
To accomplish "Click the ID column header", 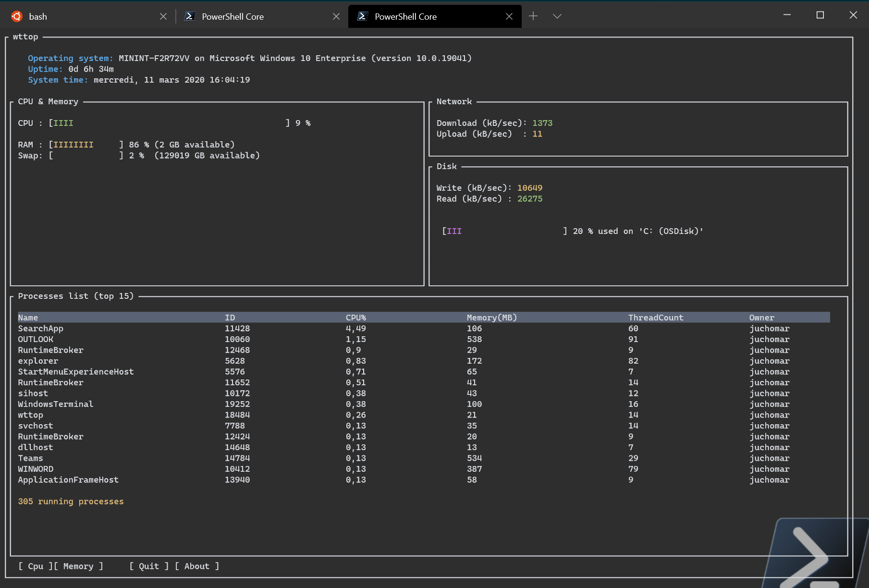I will (230, 318).
